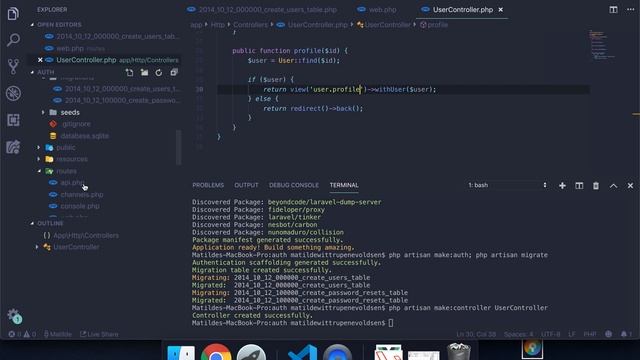Click the explorer sidebar scrollbar
This screenshot has width=640, height=360.
coord(178,147)
